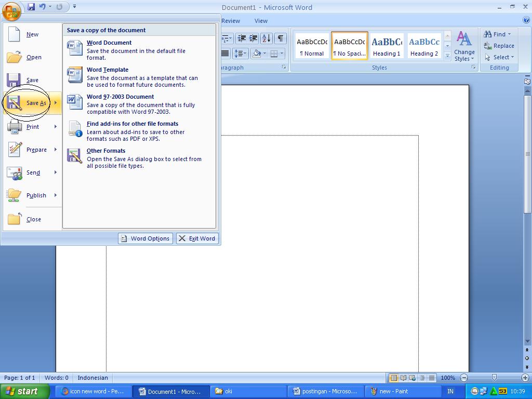Click the Zoom Out minus button
Viewport: 532px width, 399px height.
(464, 378)
